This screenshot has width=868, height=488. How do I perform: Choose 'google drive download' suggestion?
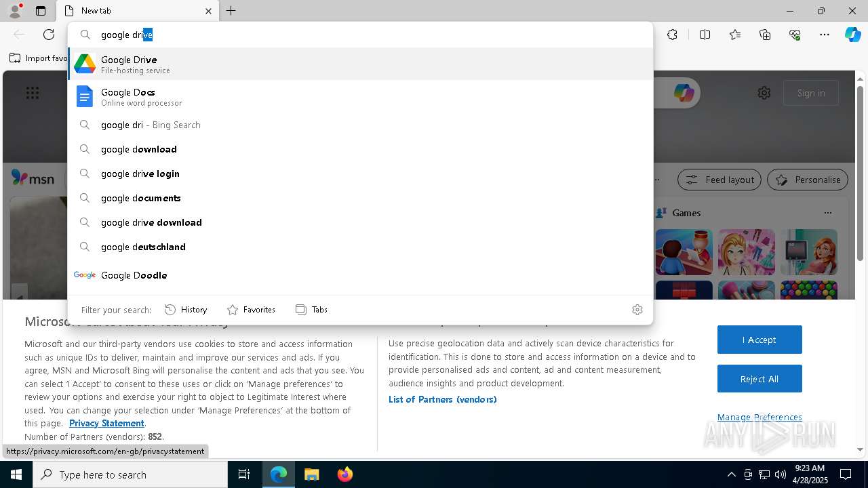click(360, 222)
